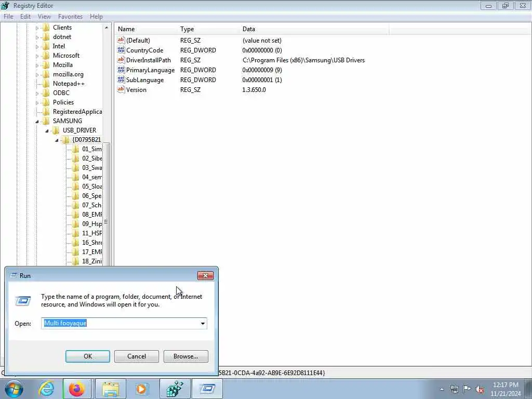Click the Version string value icon
This screenshot has height=399, width=532.
point(121,89)
